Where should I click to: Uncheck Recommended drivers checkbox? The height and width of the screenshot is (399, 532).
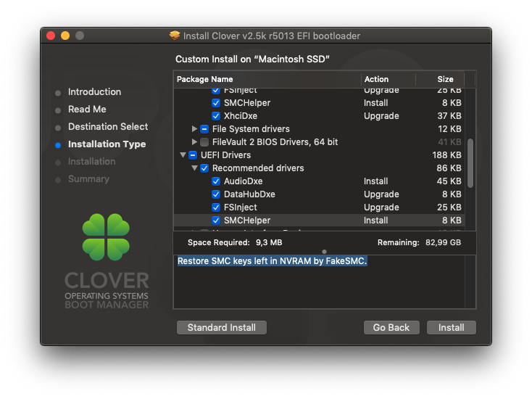pos(204,168)
